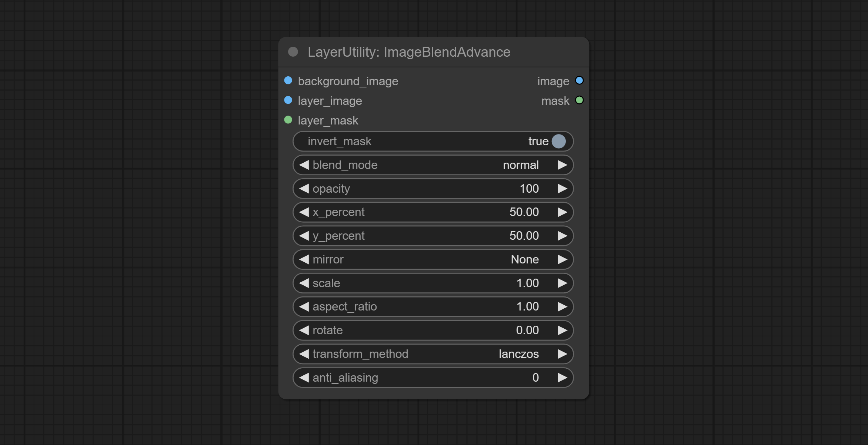Click the opacity value slider field
This screenshot has width=868, height=445.
pos(433,189)
